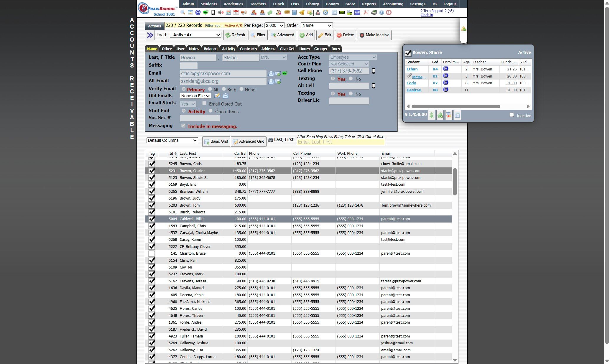Switch to the Balance tab
Viewport: 610px width, 364px height.
pyautogui.click(x=211, y=49)
